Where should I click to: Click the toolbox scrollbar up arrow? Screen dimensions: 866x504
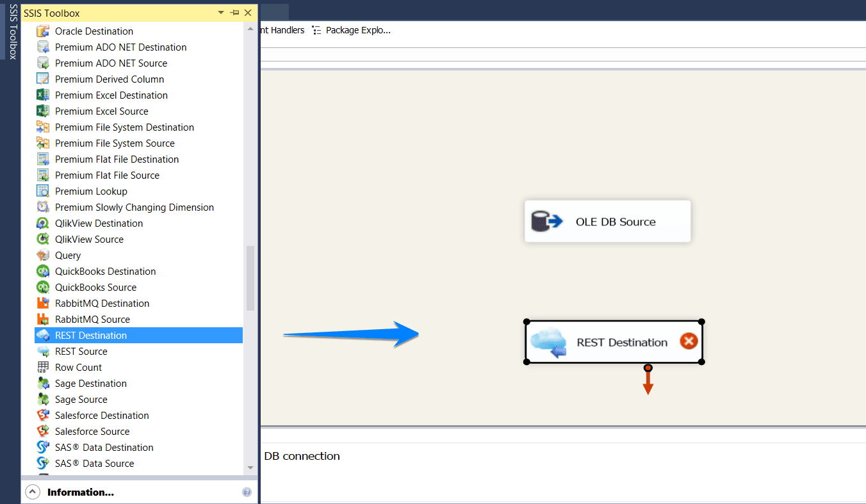[x=250, y=29]
